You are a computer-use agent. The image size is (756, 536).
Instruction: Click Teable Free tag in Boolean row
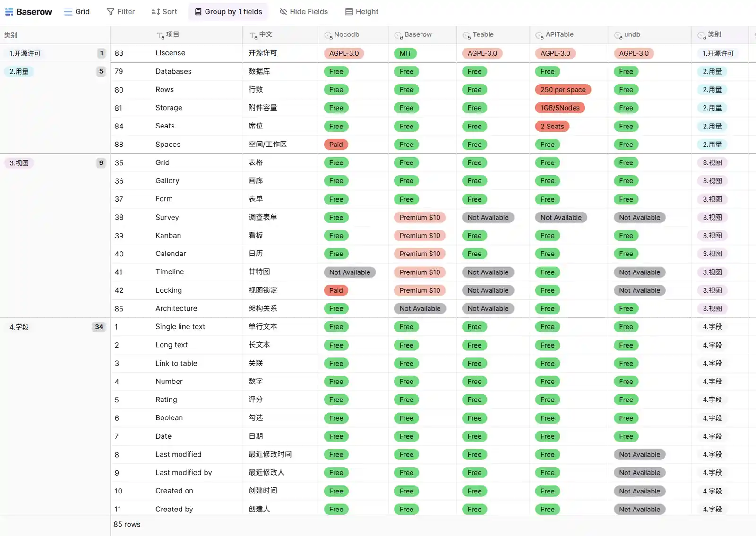(474, 418)
